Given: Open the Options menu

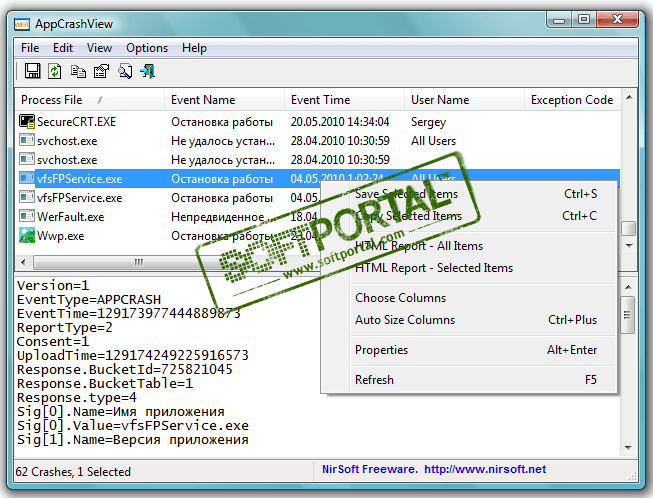Looking at the screenshot, I should (147, 48).
